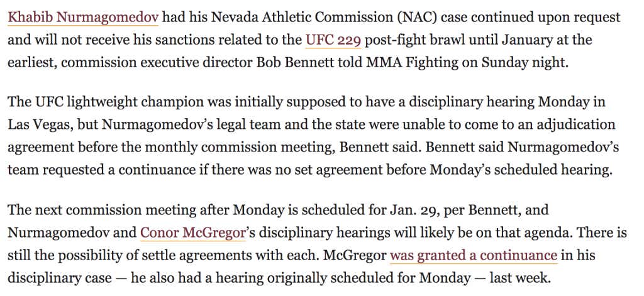
Task: Open the "was granted a continuance" link
Action: click(473, 256)
